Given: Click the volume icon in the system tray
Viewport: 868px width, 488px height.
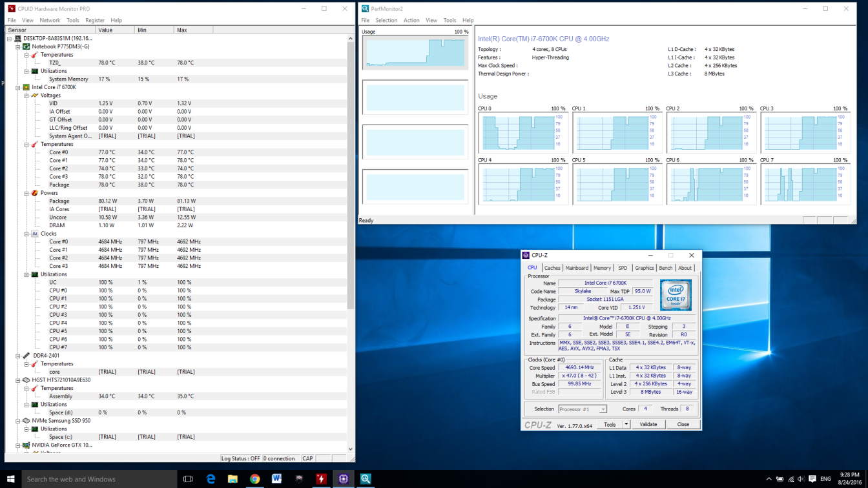Looking at the screenshot, I should click(x=801, y=479).
